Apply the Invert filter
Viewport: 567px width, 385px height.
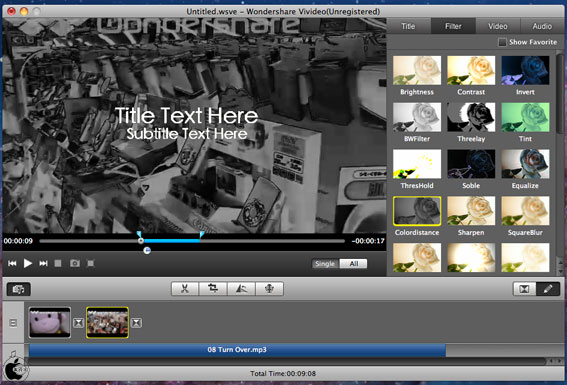[525, 70]
